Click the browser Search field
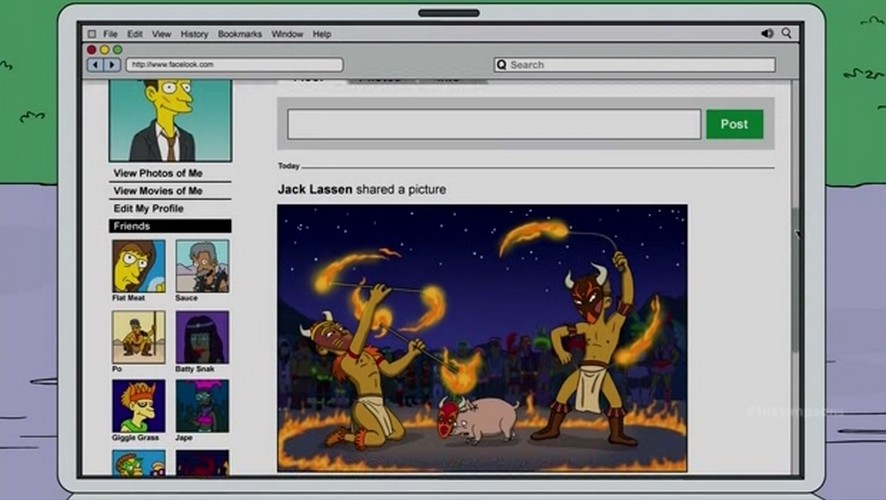Image resolution: width=886 pixels, height=500 pixels. pos(634,65)
